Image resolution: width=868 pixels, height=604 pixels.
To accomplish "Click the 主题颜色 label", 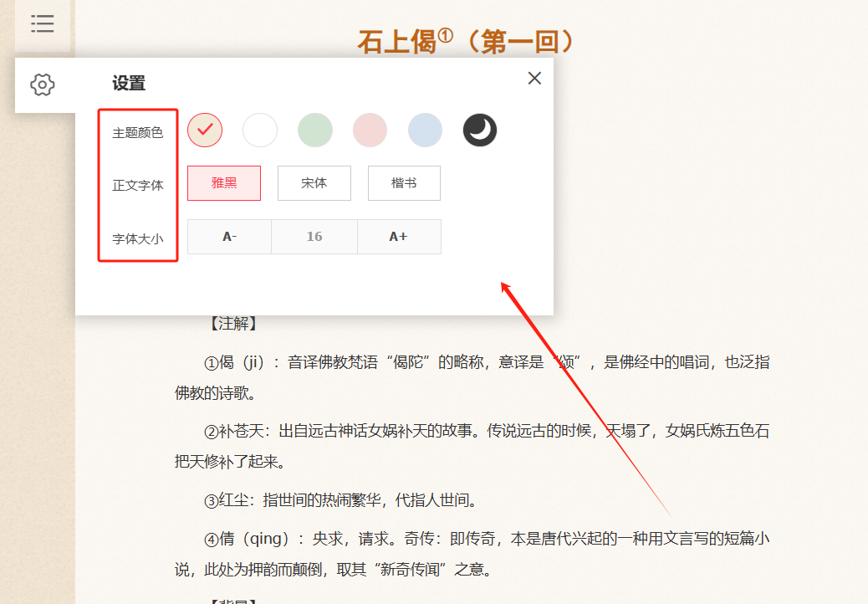I will (138, 132).
